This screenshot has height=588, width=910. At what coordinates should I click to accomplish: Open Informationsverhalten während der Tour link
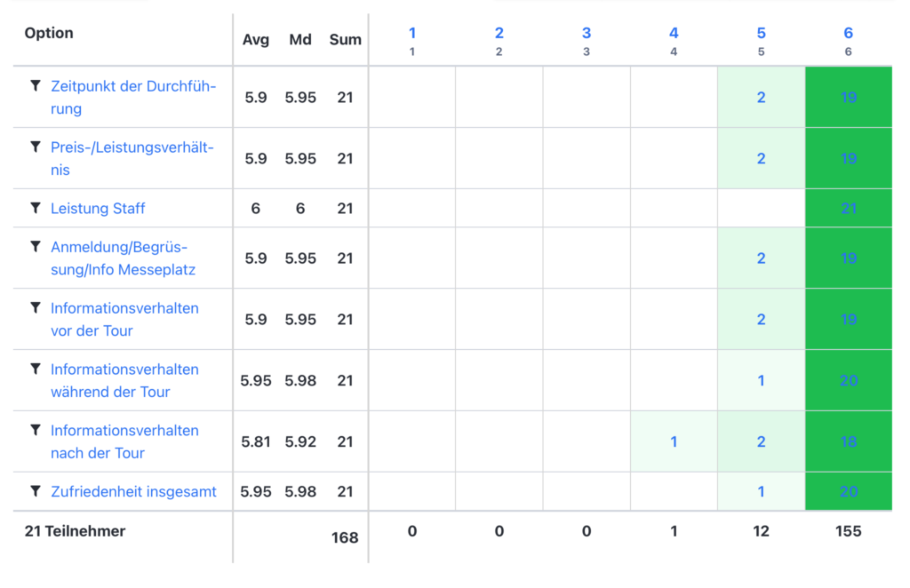pyautogui.click(x=124, y=380)
